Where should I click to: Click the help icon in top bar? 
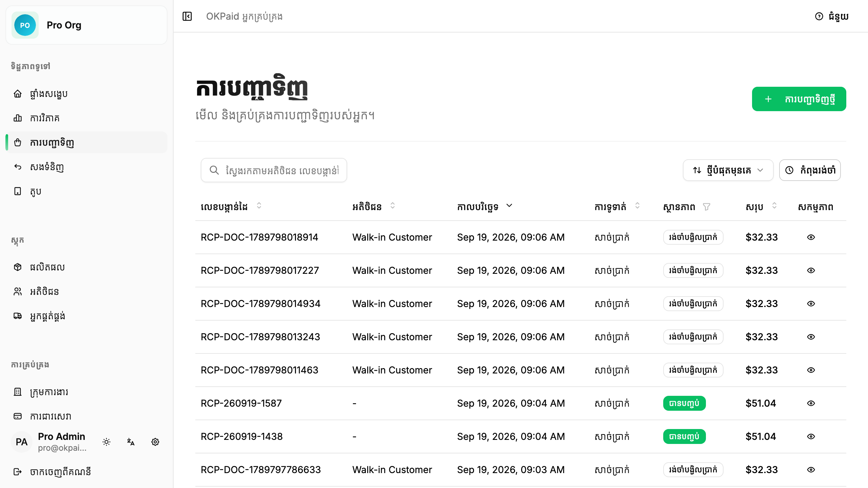click(819, 16)
